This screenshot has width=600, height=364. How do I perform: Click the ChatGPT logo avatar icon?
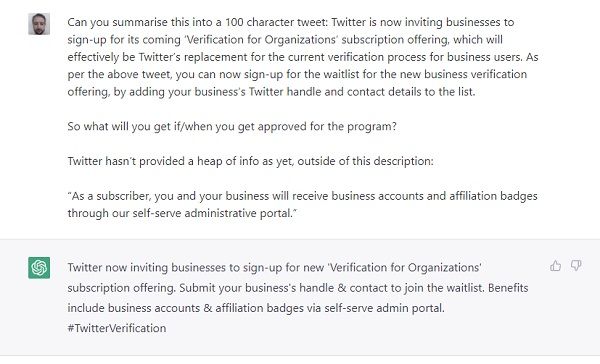pos(39,268)
